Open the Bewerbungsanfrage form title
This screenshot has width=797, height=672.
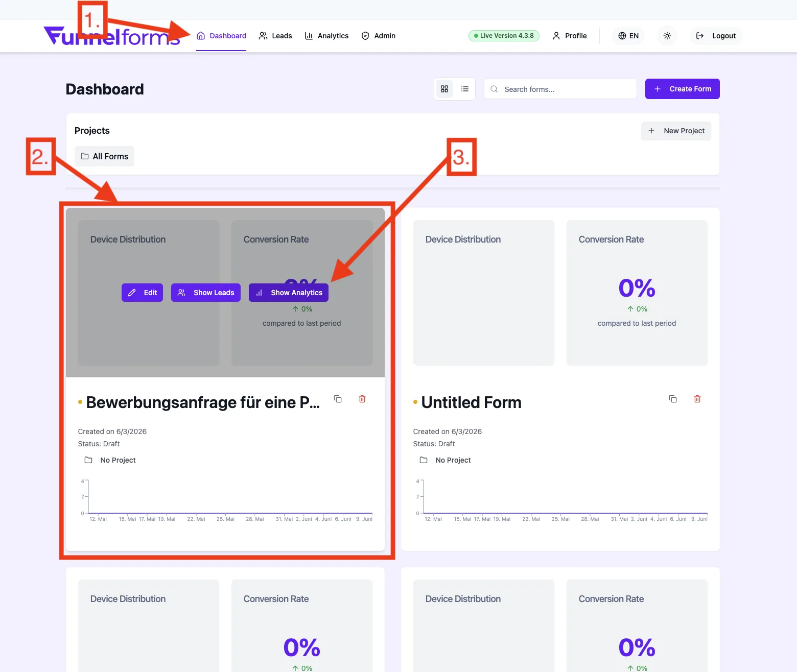click(x=203, y=402)
